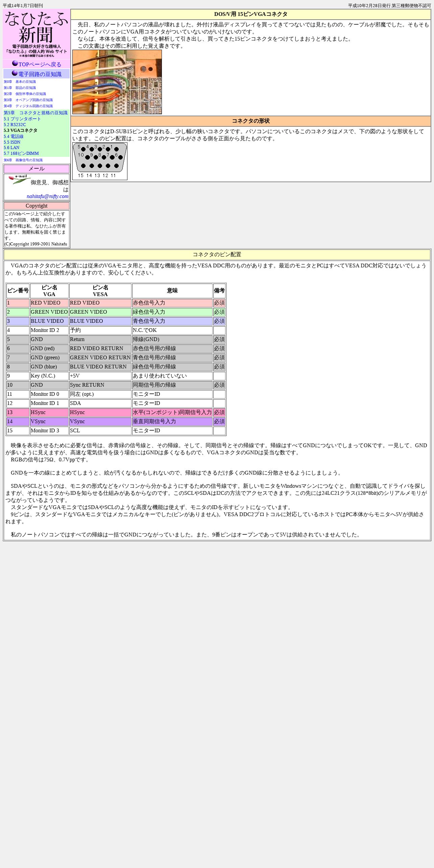
Task: Click the DOS/V用 15ピンVGAコネクタ heading
Action: pyautogui.click(x=251, y=14)
